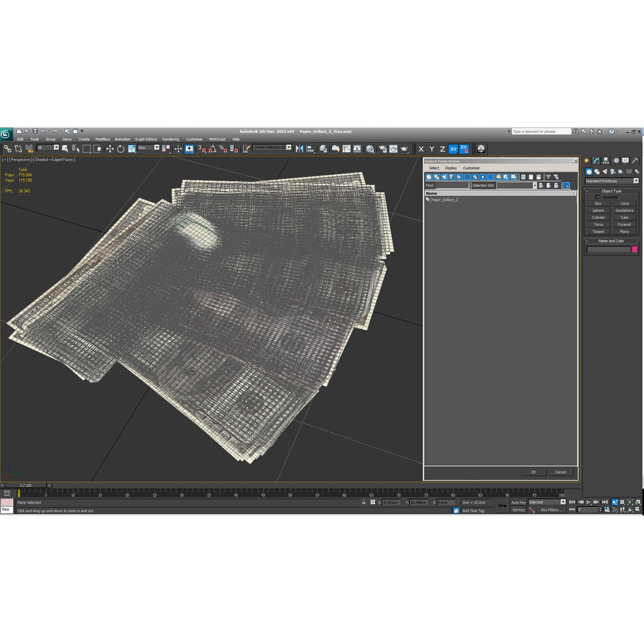Open the Display menu in Select From Scene

pyautogui.click(x=451, y=168)
